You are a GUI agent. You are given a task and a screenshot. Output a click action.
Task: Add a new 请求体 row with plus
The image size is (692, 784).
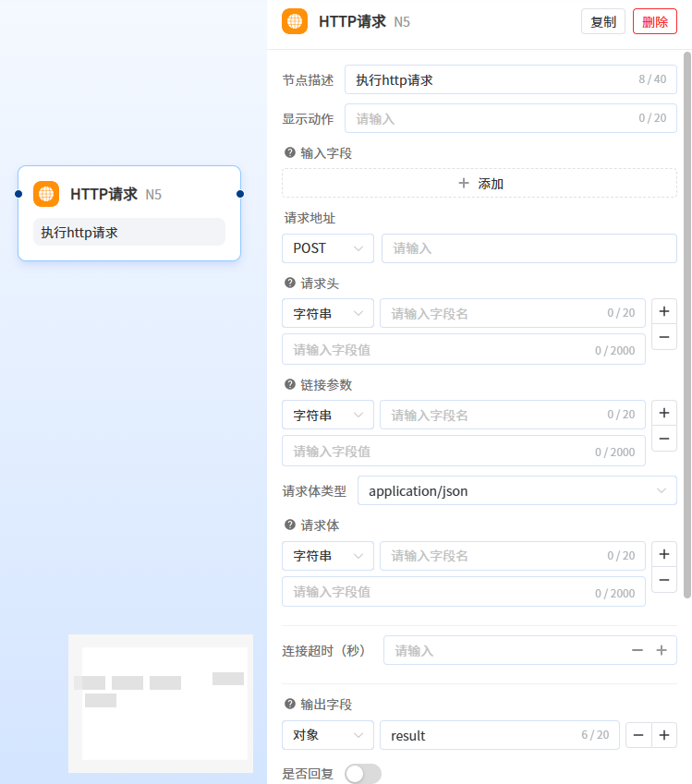coord(664,554)
